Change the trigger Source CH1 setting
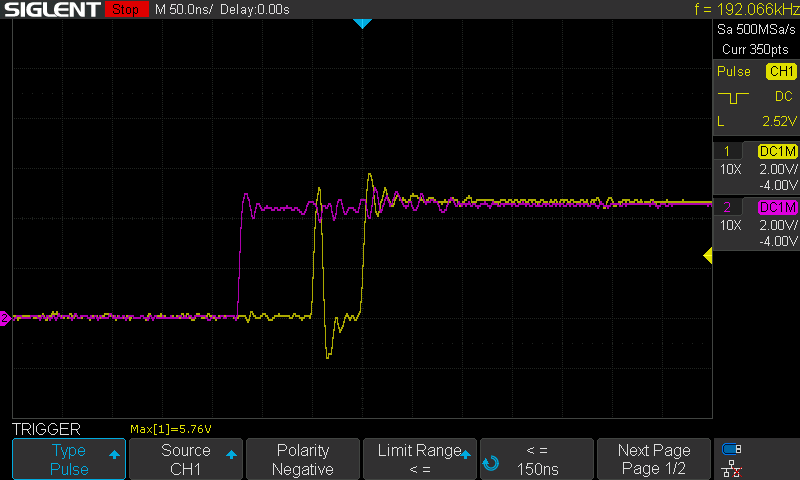Viewport: 800px width, 480px height. (x=186, y=459)
